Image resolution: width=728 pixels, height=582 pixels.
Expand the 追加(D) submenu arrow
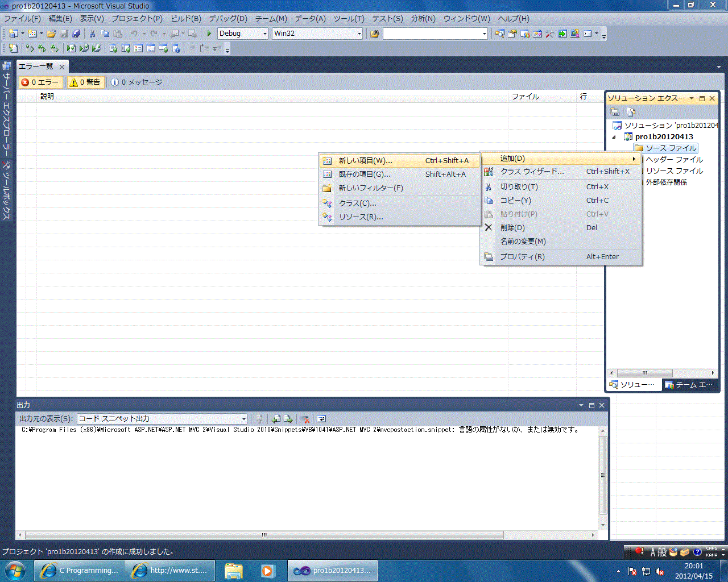click(634, 159)
